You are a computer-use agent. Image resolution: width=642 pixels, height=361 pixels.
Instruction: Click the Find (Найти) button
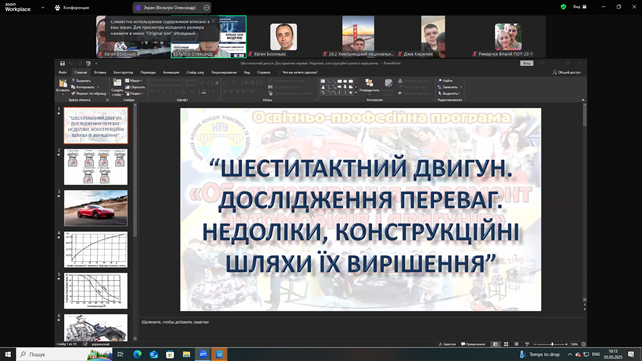[x=445, y=81]
